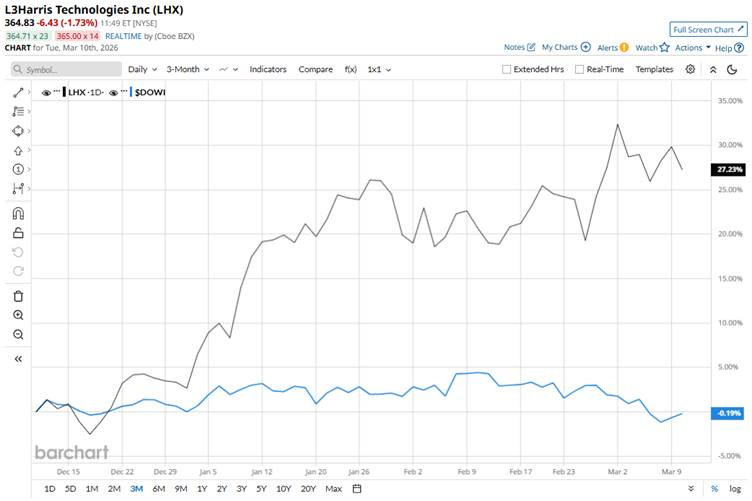
Task: Open the Daily frequency dropdown
Action: click(x=142, y=70)
